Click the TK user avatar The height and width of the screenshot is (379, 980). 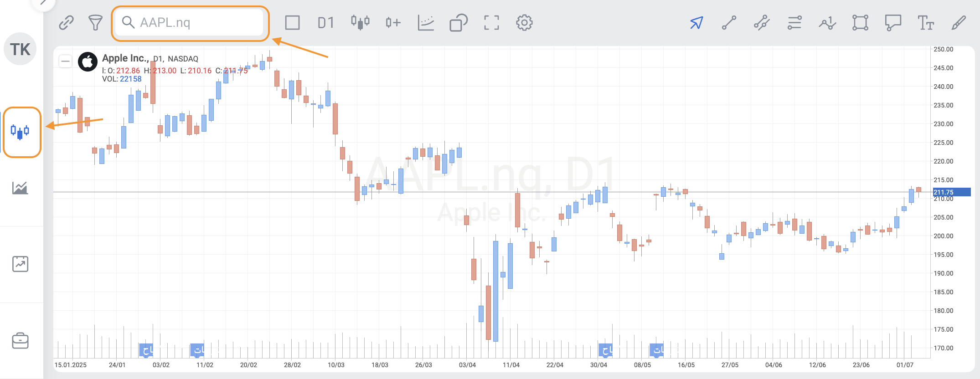tap(20, 49)
